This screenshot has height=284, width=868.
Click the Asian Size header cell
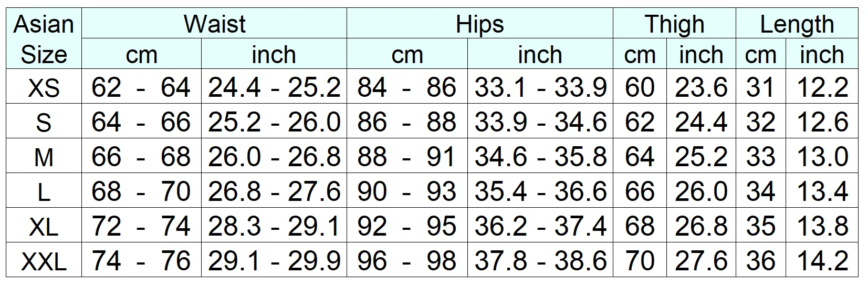click(44, 39)
